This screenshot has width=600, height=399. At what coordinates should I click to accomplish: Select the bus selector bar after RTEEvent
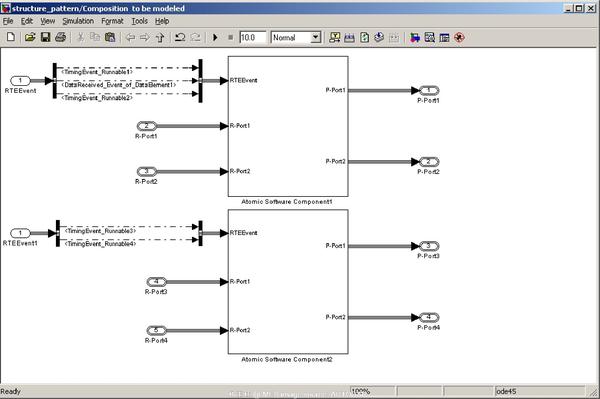point(55,81)
